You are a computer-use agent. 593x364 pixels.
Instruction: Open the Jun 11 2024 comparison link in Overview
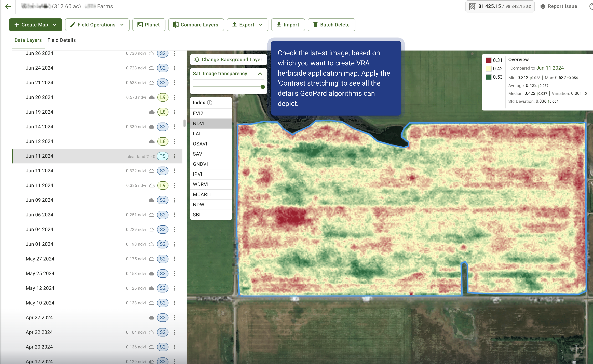coord(550,68)
